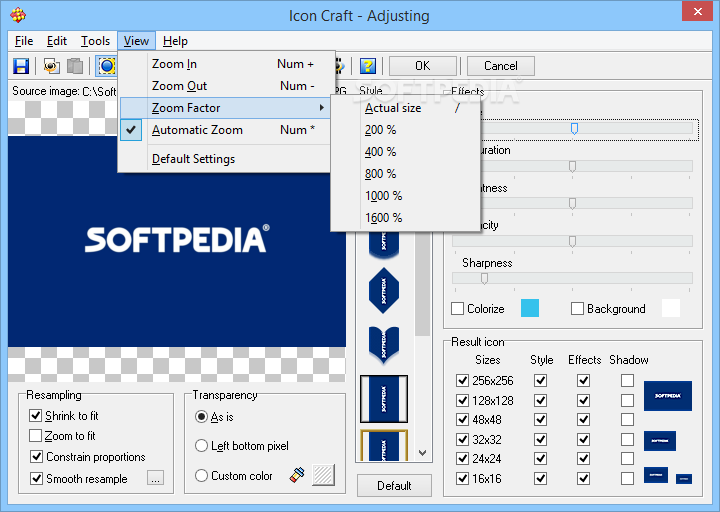The height and width of the screenshot is (512, 720).
Task: Close the open View menu
Action: coord(136,41)
